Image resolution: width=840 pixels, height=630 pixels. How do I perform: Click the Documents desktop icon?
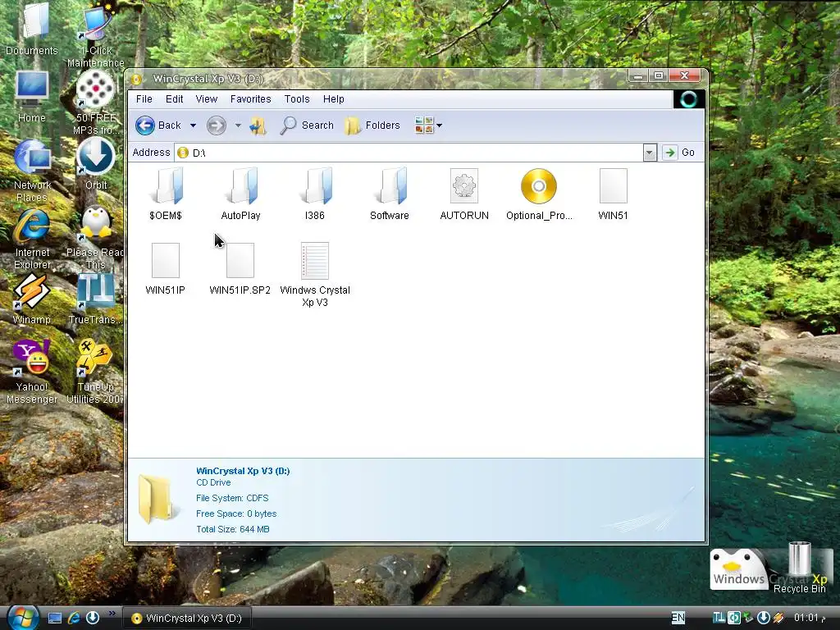(32, 30)
